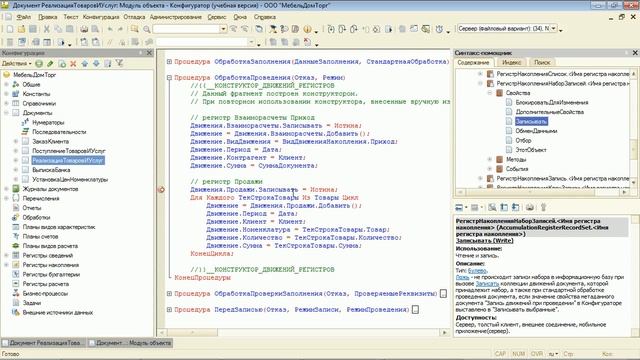
Task: Switch to the Индекс tab
Action: [x=511, y=62]
